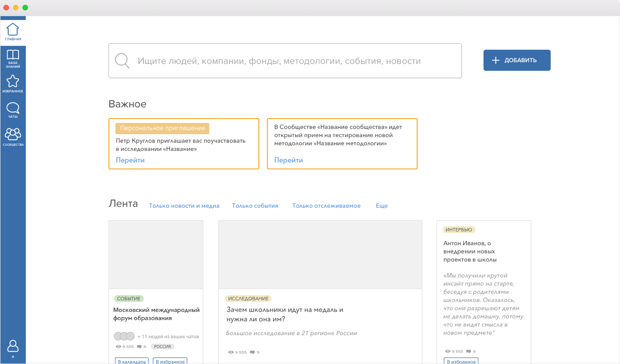Open the Чаты speech bubble icon
This screenshot has width=620, height=364.
[x=13, y=108]
